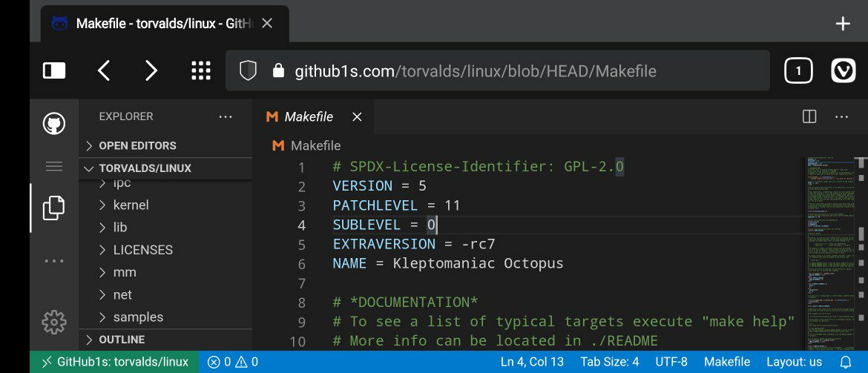This screenshot has height=373, width=868.
Task: Expand the mm folder
Action: click(165, 272)
